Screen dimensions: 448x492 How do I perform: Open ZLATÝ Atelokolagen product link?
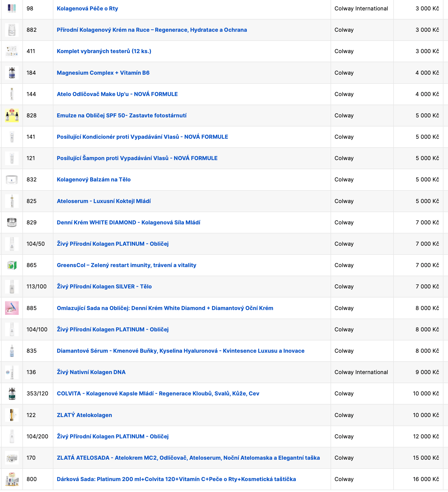[x=84, y=415]
